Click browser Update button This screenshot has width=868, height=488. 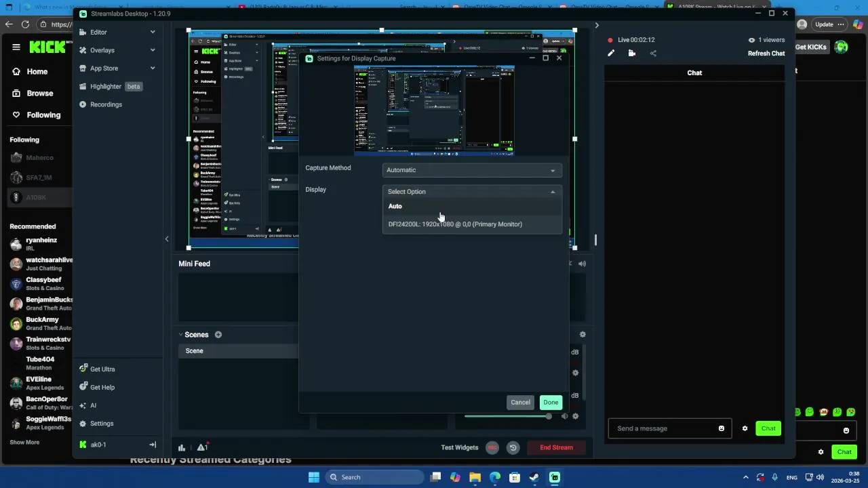pos(824,24)
